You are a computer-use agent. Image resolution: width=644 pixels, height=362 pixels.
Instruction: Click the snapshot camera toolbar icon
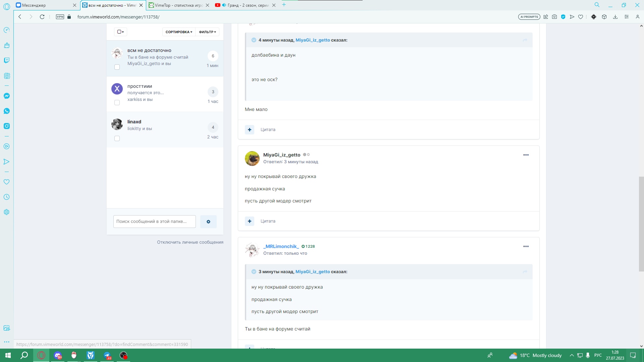554,17
